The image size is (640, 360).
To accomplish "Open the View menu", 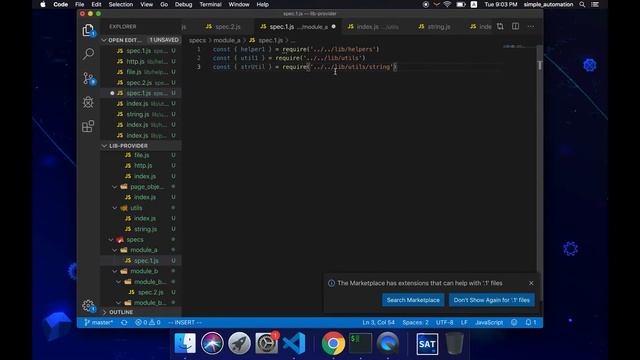I will point(147,4).
